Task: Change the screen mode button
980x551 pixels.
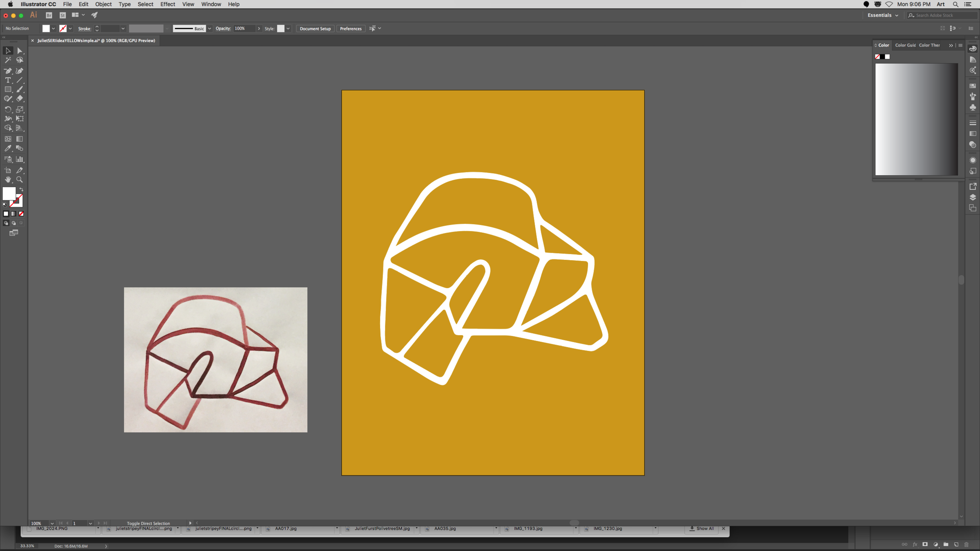Action: (14, 233)
